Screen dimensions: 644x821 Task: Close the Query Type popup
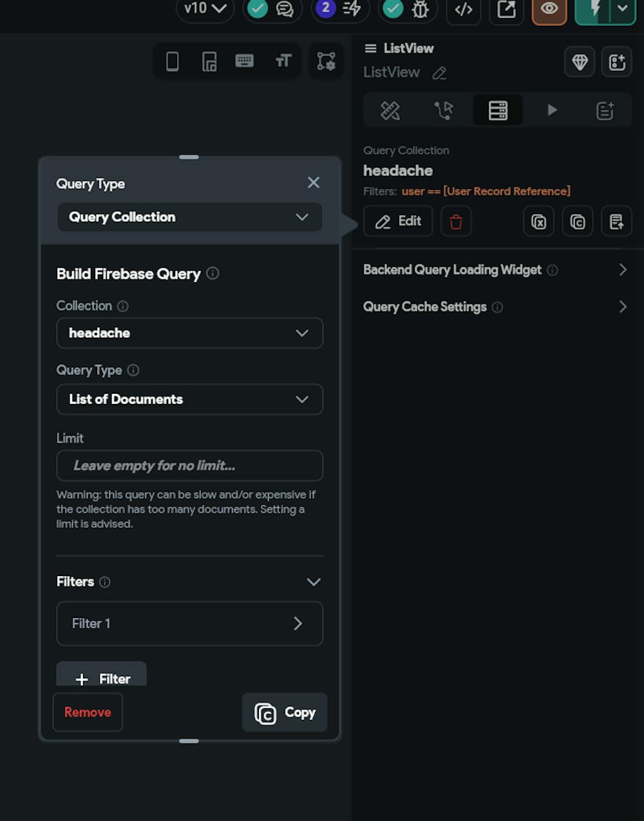314,183
